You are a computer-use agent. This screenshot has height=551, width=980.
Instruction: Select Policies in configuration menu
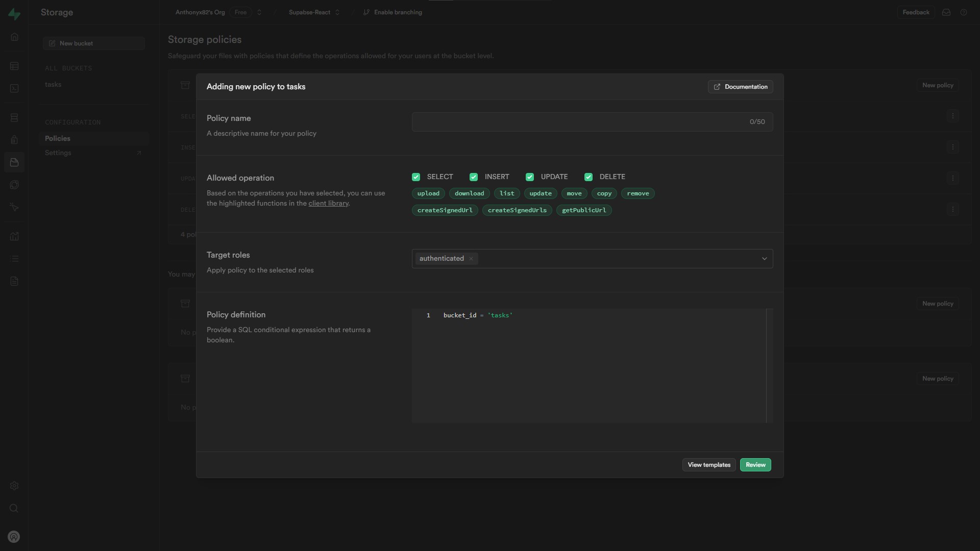tap(58, 138)
